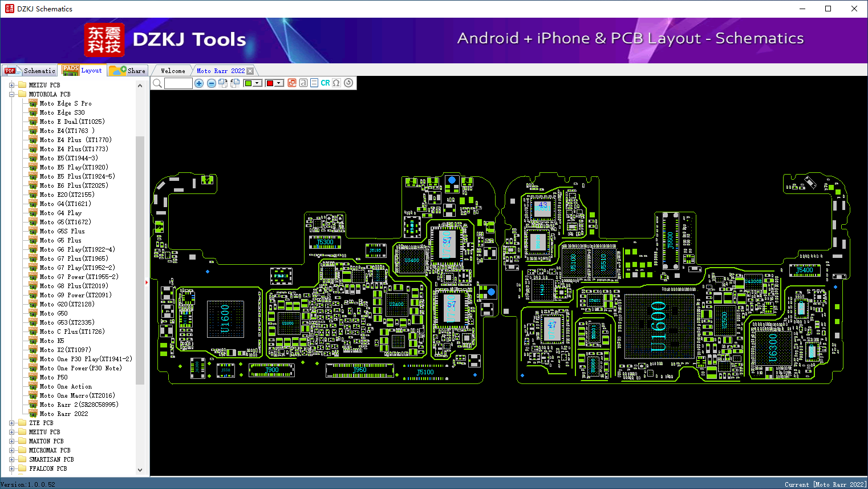Click the Moto K5 PCB file icon
This screenshot has width=868, height=489.
tap(33, 341)
